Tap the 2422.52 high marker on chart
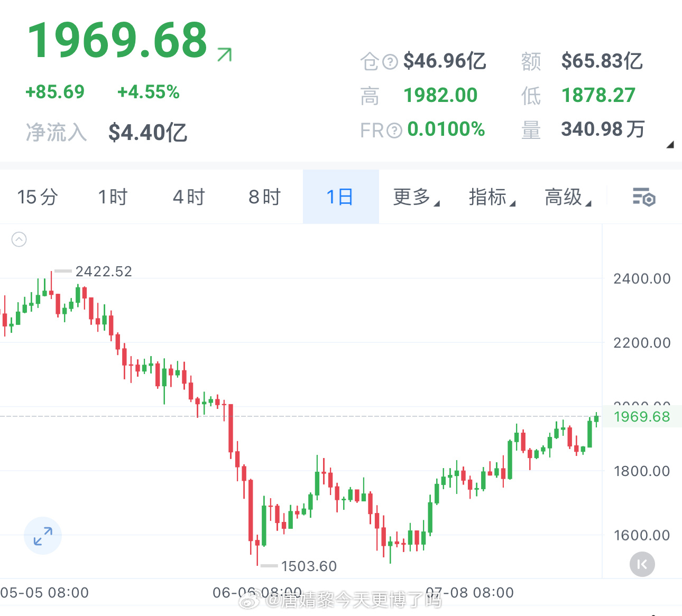Viewport: 682px width, 616px height. coord(104,272)
